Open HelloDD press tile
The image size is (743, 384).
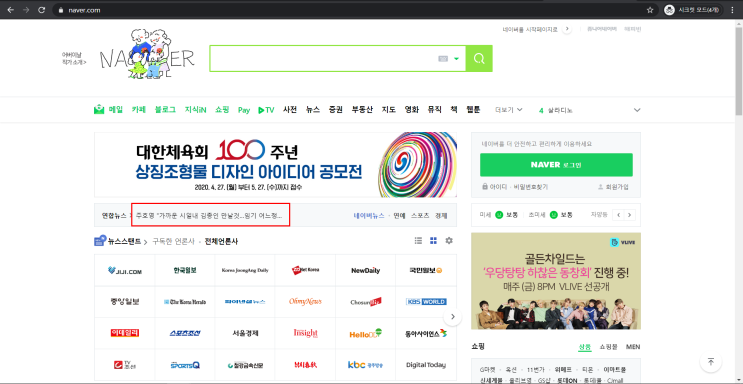pyautogui.click(x=365, y=333)
